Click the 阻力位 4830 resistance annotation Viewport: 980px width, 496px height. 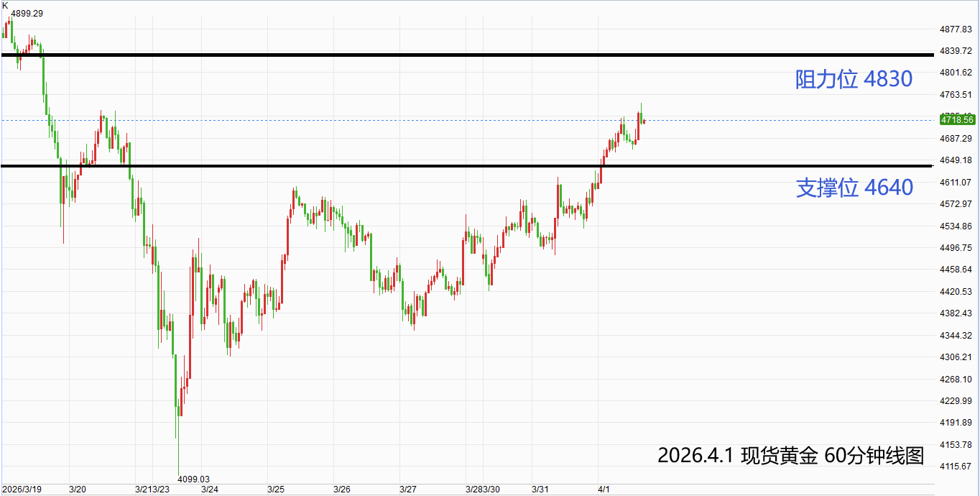[854, 79]
